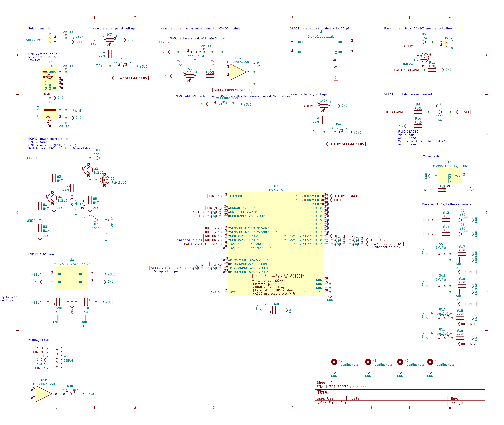Click 'Id: 1/1' in title block
504x425 pixels.
click(x=457, y=403)
